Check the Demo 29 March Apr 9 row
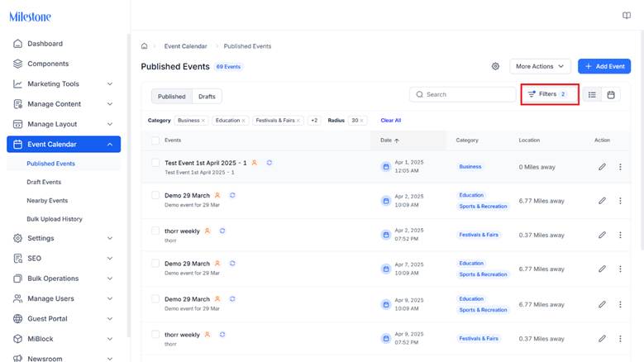The width and height of the screenshot is (644, 362). (155, 299)
